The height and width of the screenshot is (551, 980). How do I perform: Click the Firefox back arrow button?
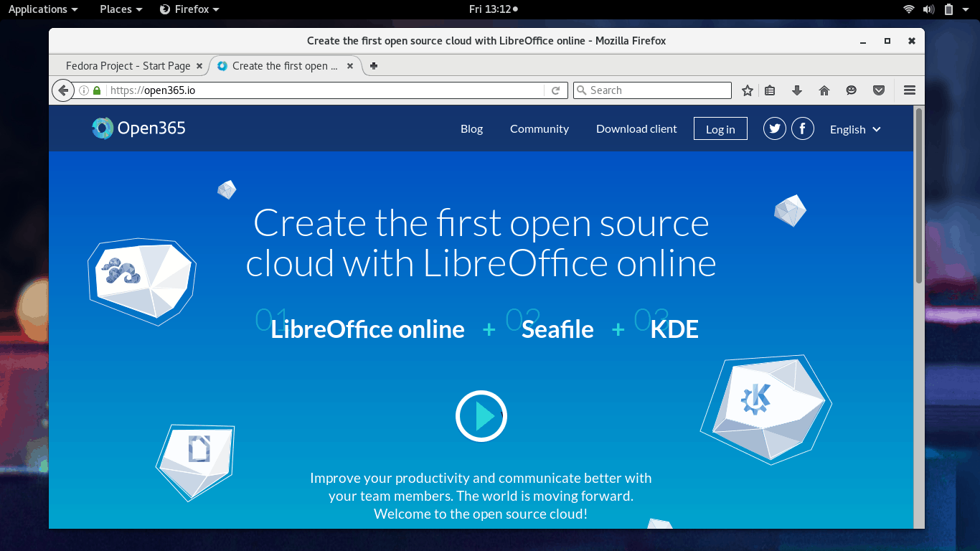[x=63, y=90]
